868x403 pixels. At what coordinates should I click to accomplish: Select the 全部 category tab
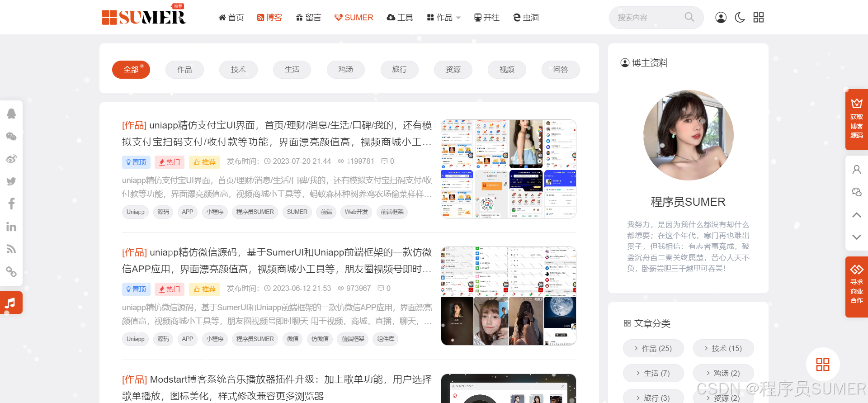click(131, 70)
